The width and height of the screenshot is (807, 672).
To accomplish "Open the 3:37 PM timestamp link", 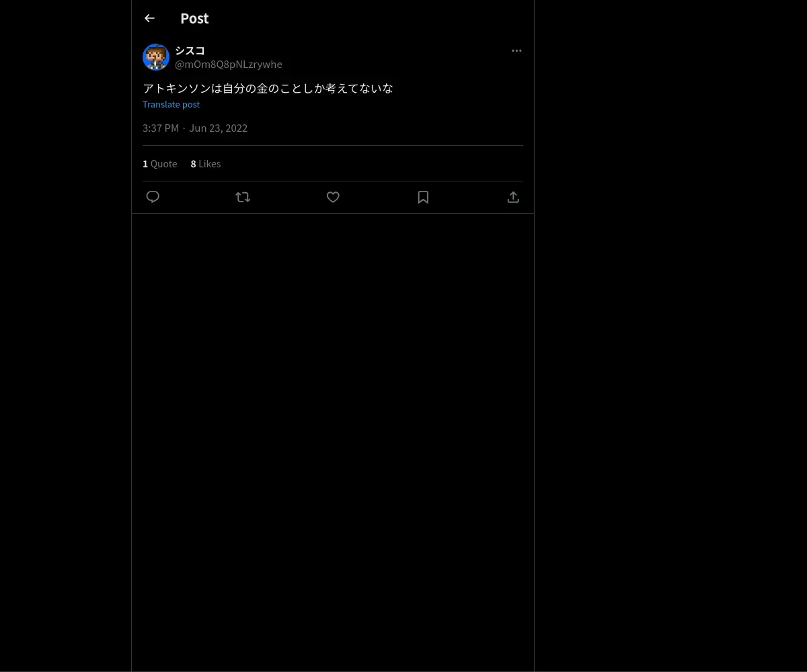I will [161, 128].
